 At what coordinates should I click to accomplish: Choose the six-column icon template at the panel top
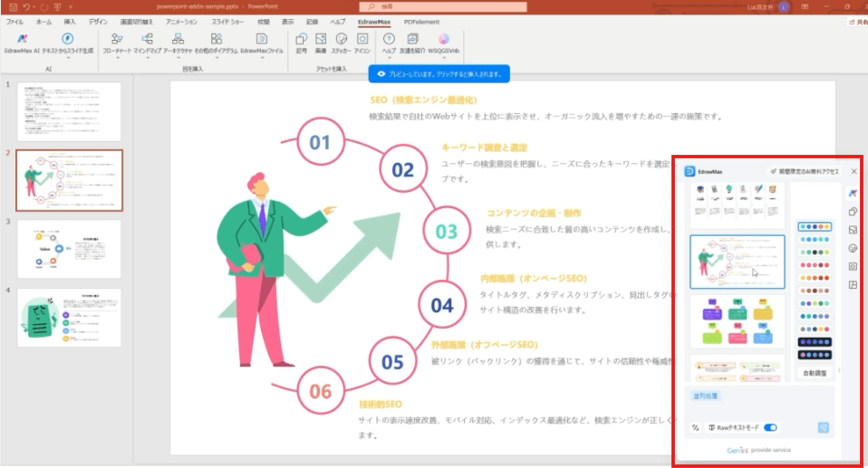[738, 205]
